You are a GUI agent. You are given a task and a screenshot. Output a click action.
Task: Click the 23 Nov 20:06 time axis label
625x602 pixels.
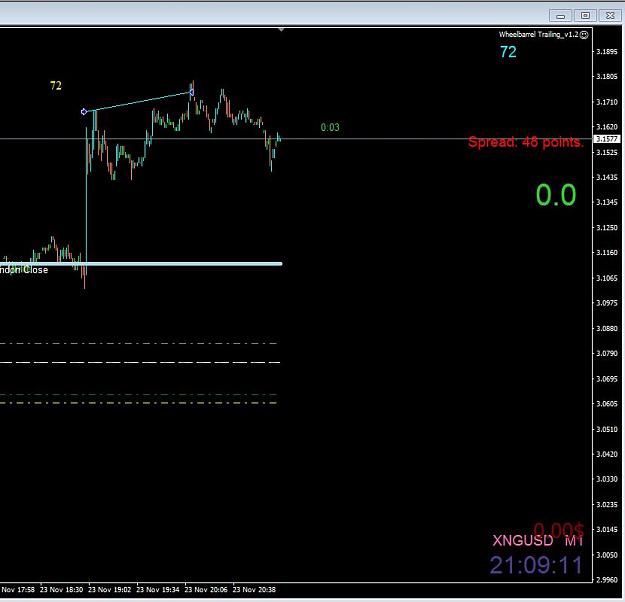click(206, 590)
